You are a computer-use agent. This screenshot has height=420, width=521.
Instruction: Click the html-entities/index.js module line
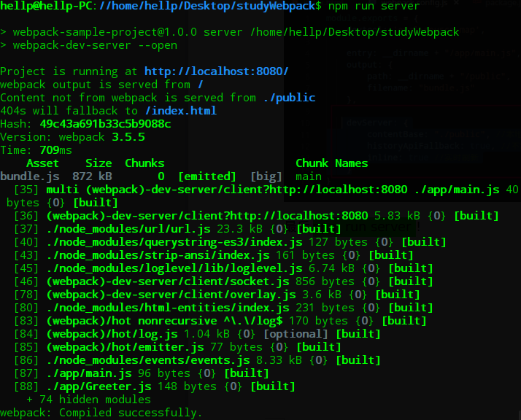point(223,308)
